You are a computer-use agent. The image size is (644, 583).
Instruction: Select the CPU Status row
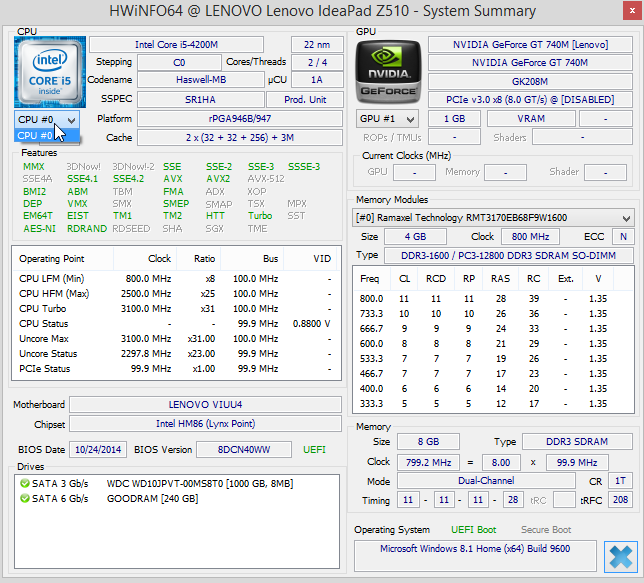pos(175,324)
